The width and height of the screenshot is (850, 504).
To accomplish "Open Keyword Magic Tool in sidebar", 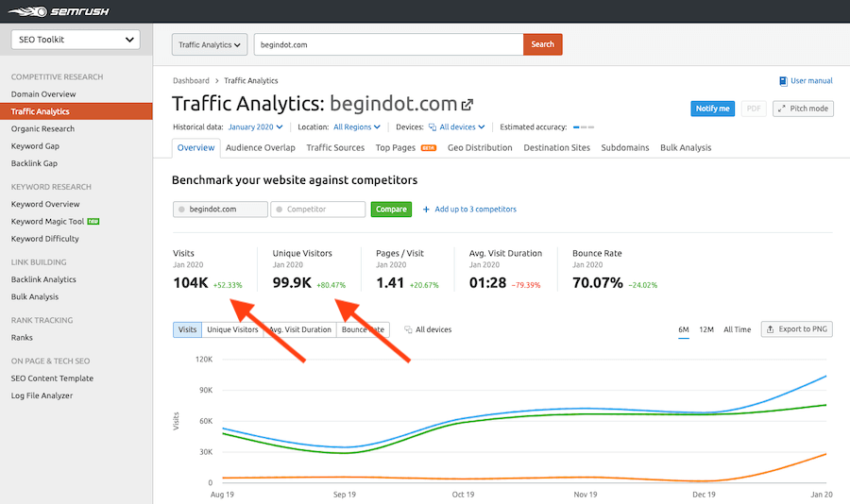I will pos(48,222).
